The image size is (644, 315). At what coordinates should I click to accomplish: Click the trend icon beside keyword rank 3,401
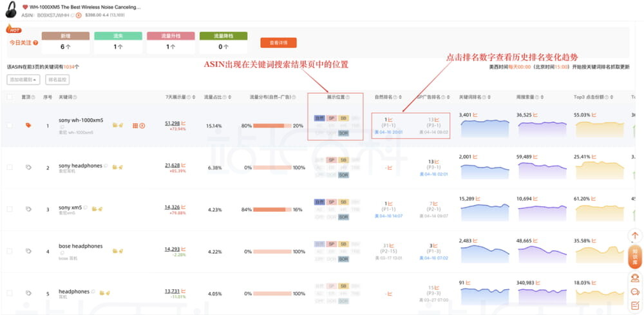pos(476,115)
